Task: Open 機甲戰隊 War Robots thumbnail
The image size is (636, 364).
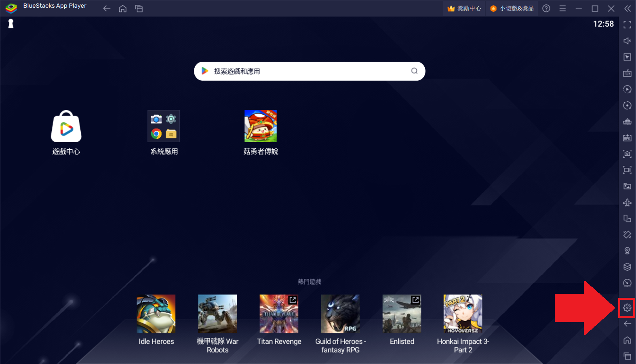Action: pyautogui.click(x=217, y=314)
